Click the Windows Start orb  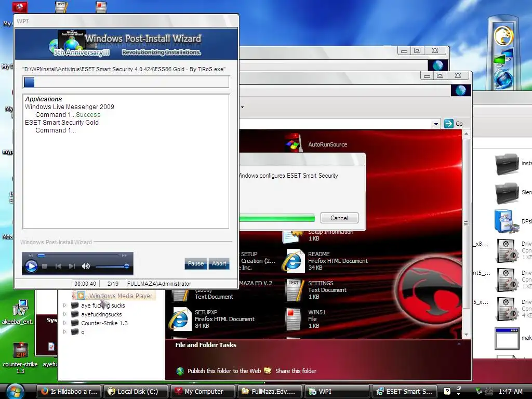tap(14, 391)
